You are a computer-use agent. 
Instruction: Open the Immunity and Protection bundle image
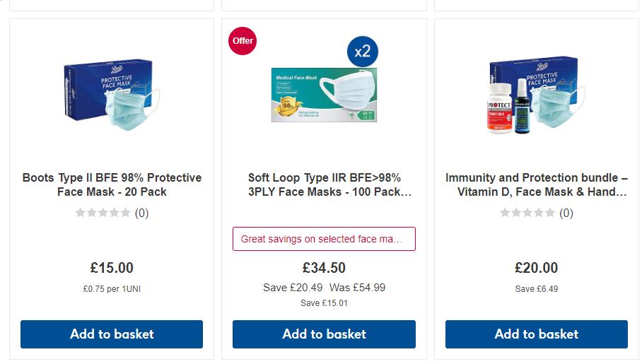pyautogui.click(x=536, y=95)
